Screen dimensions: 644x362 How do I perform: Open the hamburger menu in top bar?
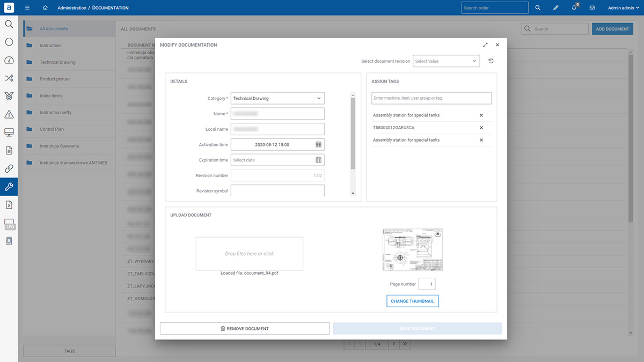27,8
